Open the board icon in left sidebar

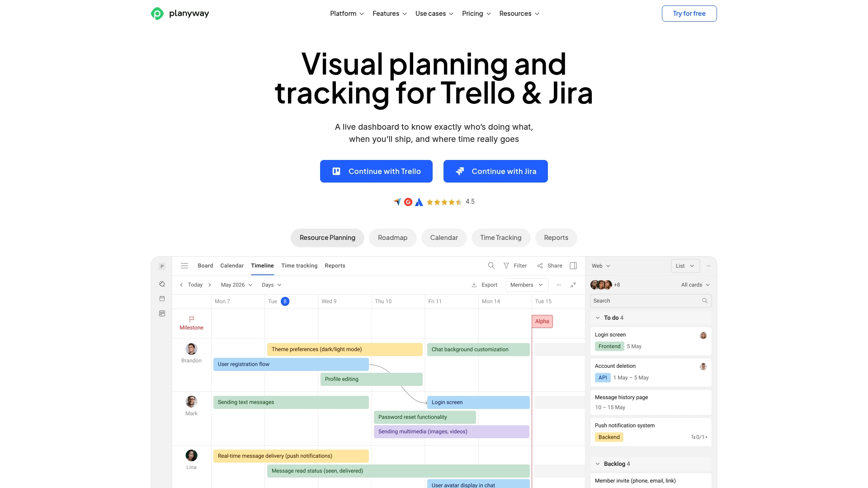(x=162, y=314)
